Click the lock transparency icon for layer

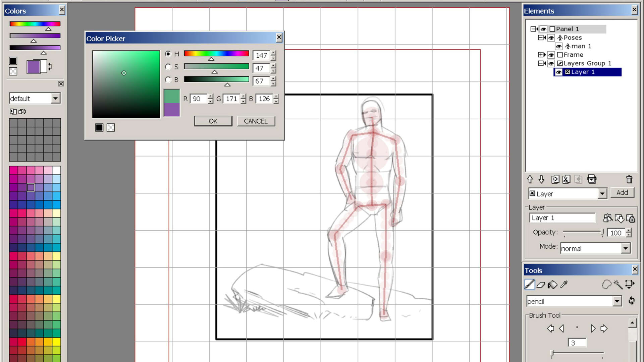point(631,219)
